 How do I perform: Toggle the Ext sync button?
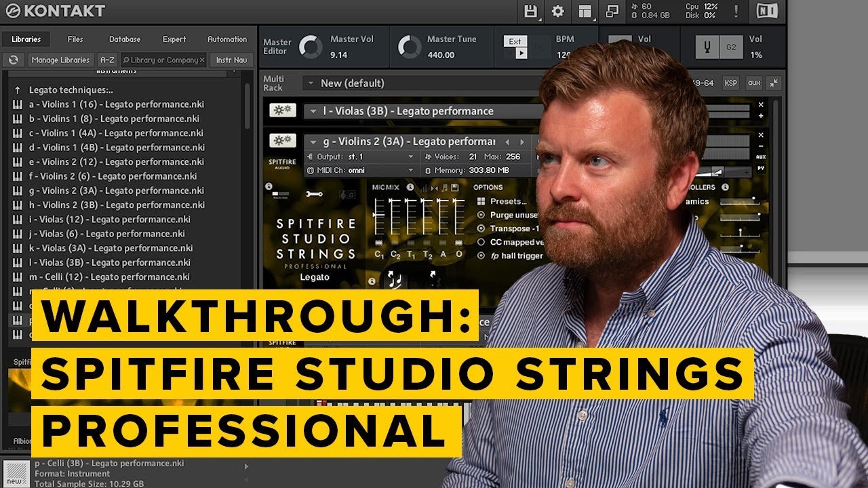(515, 41)
